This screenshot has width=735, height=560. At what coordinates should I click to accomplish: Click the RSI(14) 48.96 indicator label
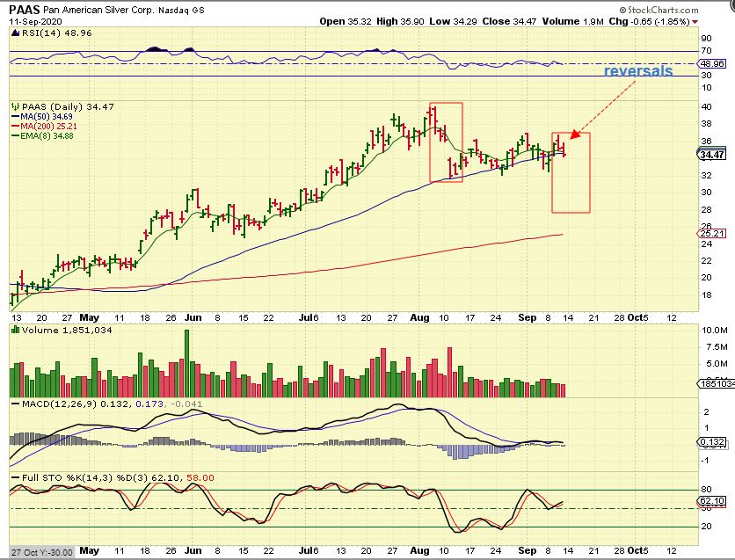[x=56, y=33]
